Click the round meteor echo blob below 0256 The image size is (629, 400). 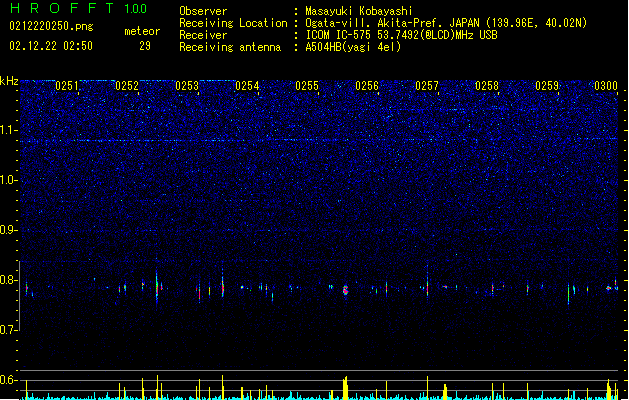(x=345, y=290)
